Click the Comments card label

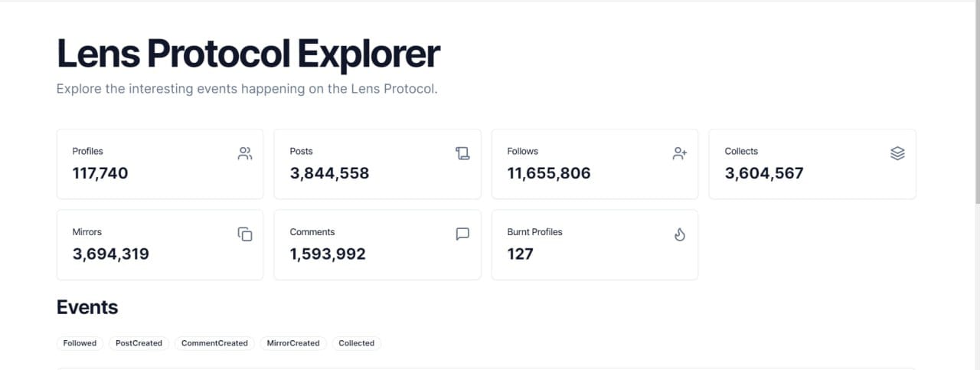[312, 232]
